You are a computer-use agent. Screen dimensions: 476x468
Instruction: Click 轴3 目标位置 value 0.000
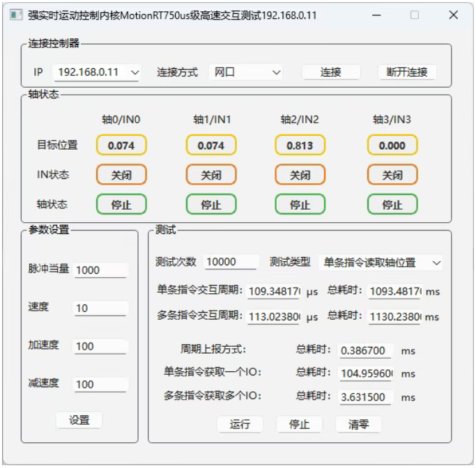point(392,146)
